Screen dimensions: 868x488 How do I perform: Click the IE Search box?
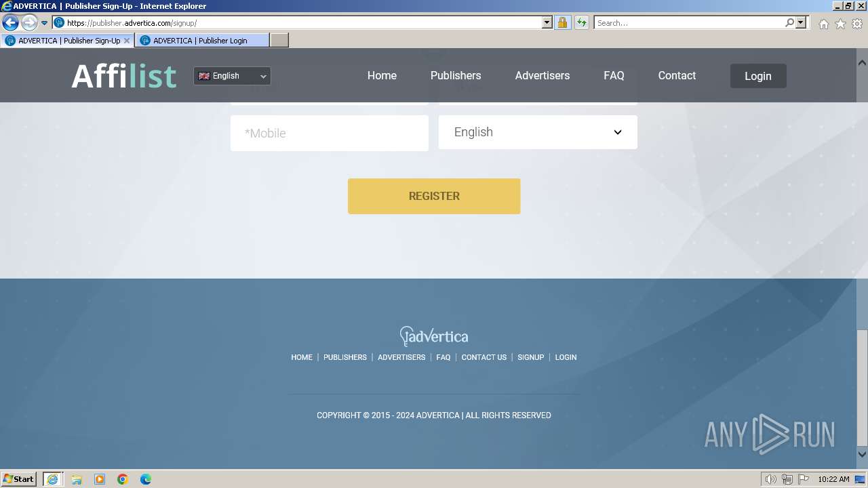click(x=689, y=23)
